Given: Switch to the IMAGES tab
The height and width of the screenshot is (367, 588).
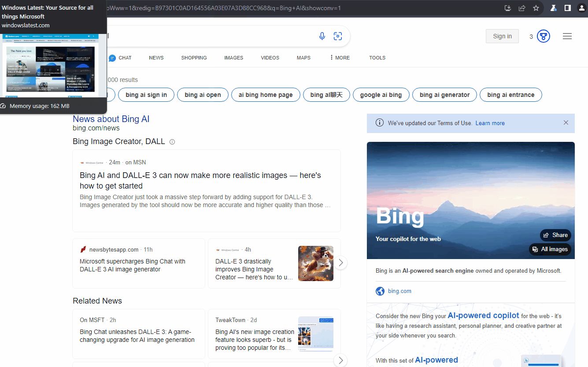Looking at the screenshot, I should 233,58.
